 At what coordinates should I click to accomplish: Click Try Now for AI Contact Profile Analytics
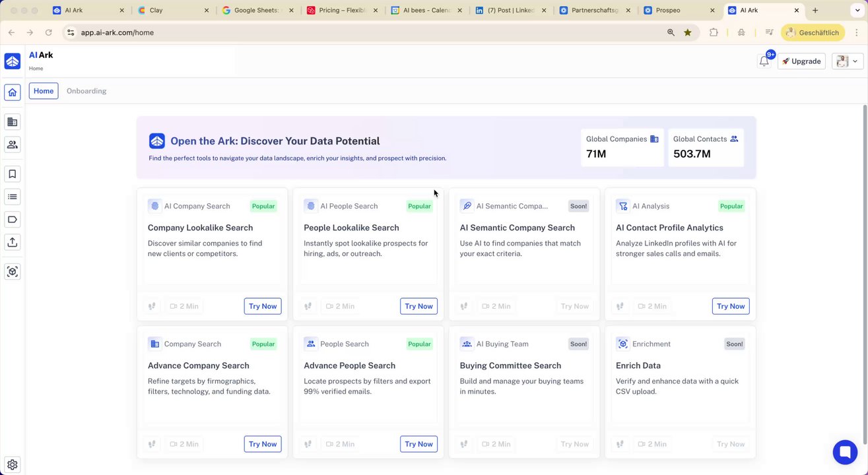(731, 306)
